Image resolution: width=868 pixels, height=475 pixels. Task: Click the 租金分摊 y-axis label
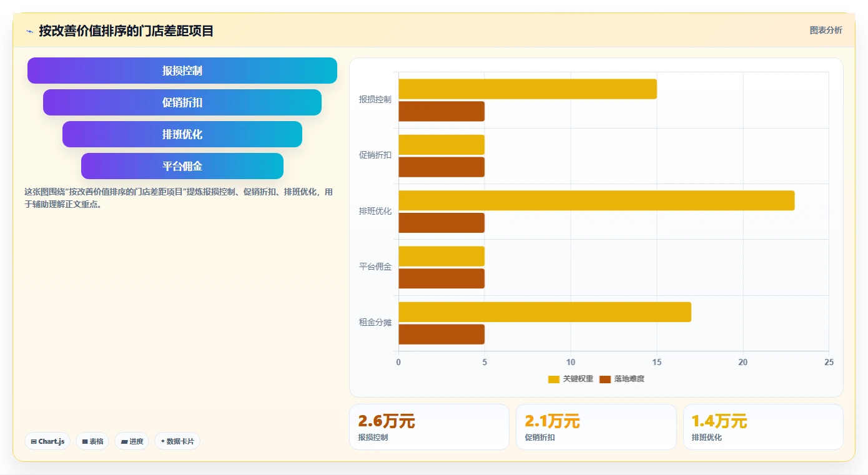pyautogui.click(x=375, y=323)
